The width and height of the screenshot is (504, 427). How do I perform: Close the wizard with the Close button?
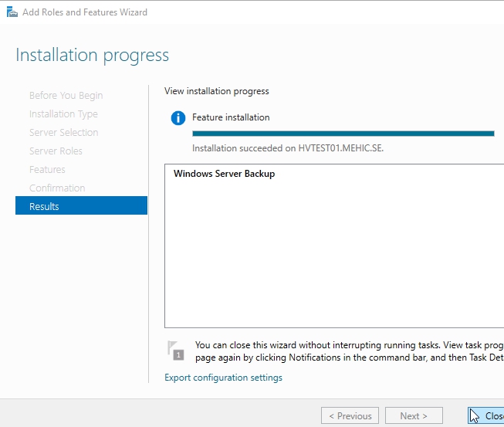[486, 415]
